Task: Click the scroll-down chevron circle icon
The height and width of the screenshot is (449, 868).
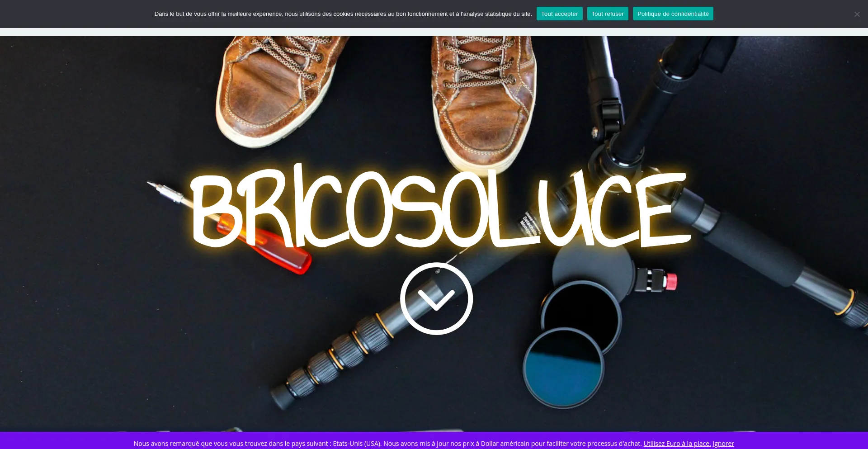Action: click(x=436, y=299)
